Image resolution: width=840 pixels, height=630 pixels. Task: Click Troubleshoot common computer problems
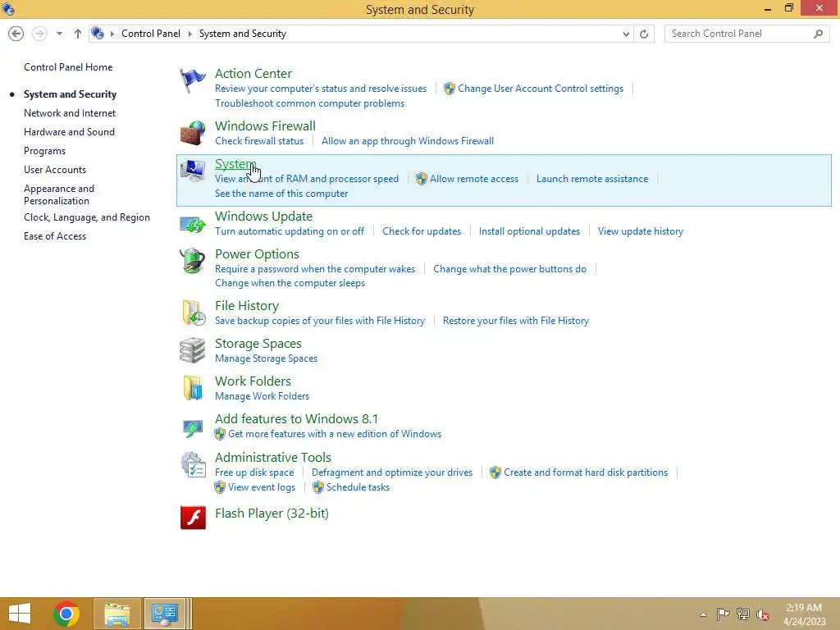click(x=309, y=103)
